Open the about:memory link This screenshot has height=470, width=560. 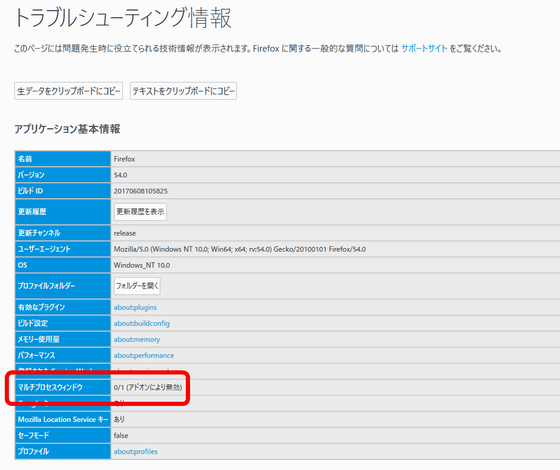137,340
